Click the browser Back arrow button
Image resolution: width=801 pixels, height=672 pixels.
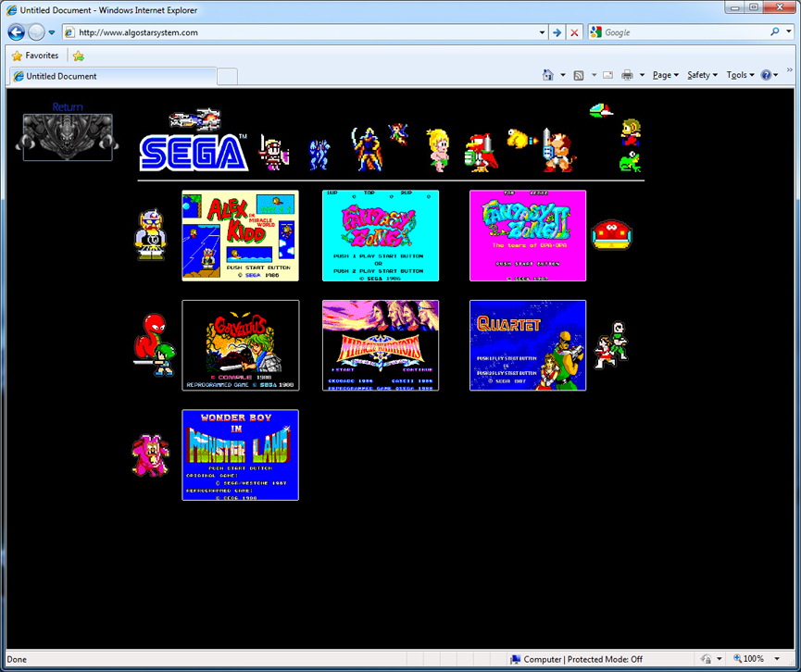pos(16,32)
